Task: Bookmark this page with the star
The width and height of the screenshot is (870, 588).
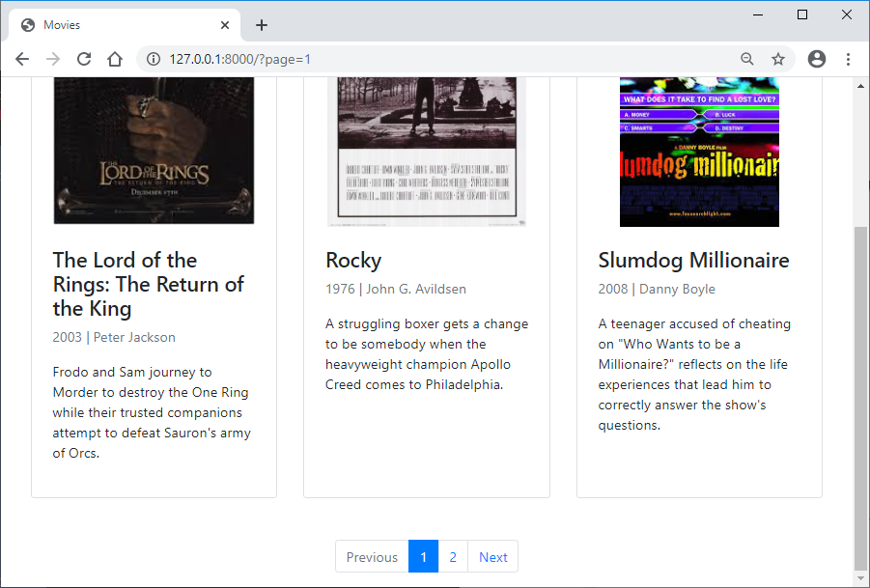Action: tap(778, 59)
